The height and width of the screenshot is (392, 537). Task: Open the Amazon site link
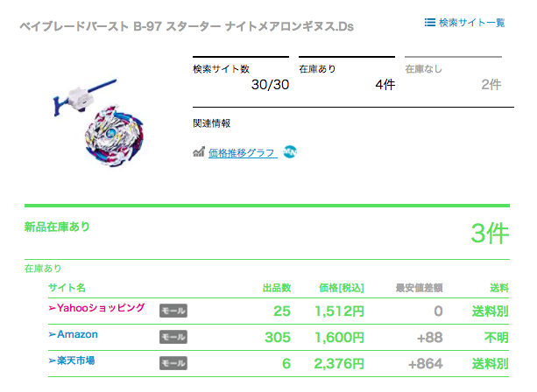74,334
